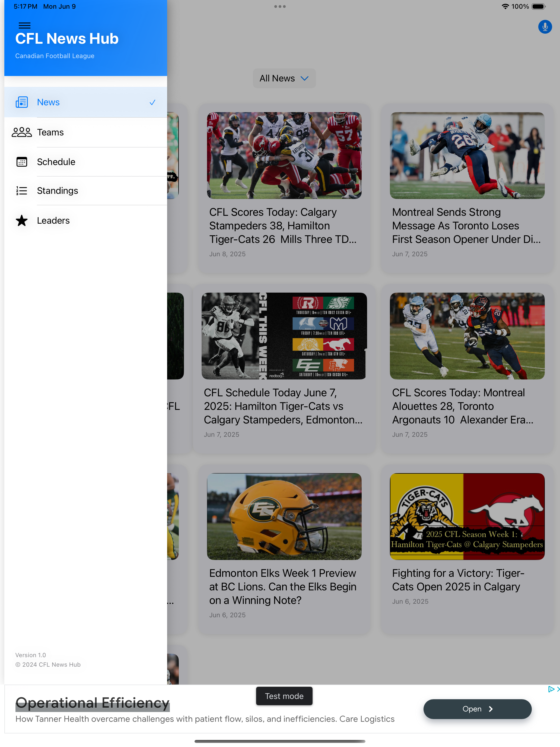Viewport: 560px width, 747px height.
Task: Read CFL Scores Today Calgary Stampeders headline
Action: click(283, 226)
